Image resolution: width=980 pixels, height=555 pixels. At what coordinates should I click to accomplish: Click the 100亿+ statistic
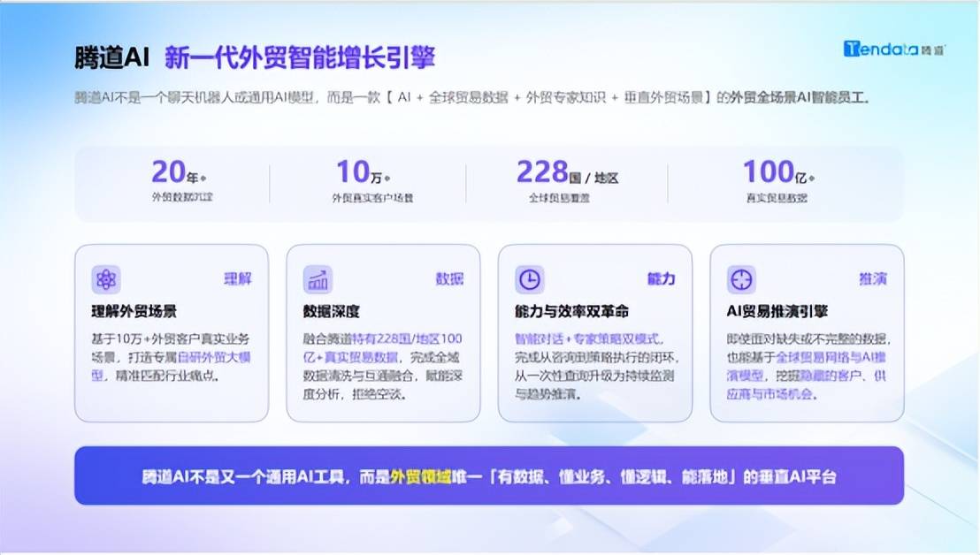point(778,172)
